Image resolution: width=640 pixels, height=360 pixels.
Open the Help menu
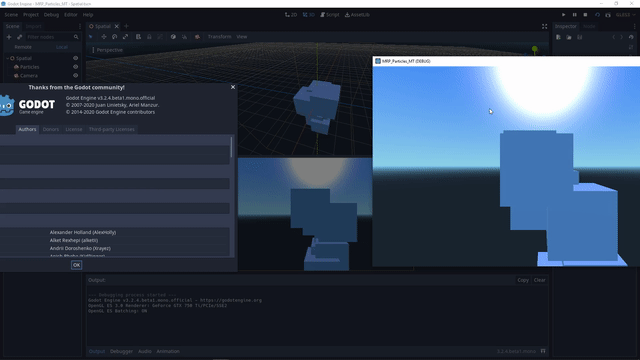[88, 15]
